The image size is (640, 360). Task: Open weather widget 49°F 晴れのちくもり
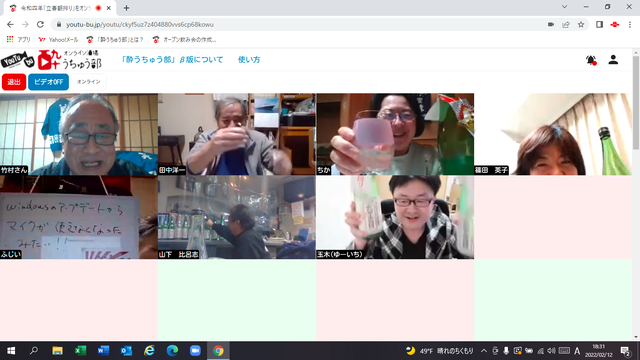tap(440, 351)
